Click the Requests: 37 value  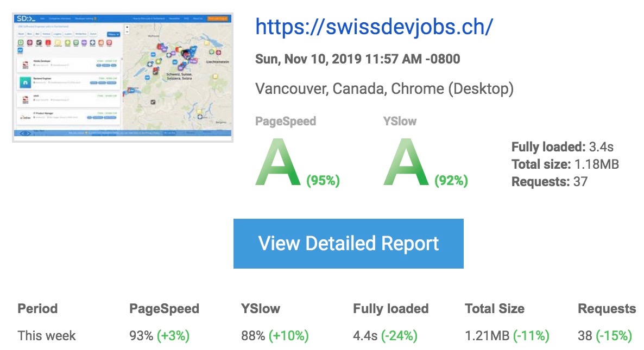pos(550,181)
